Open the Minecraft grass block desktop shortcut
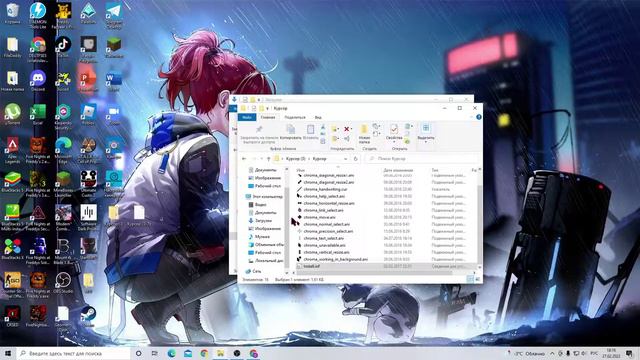The width and height of the screenshot is (640, 360). click(113, 47)
